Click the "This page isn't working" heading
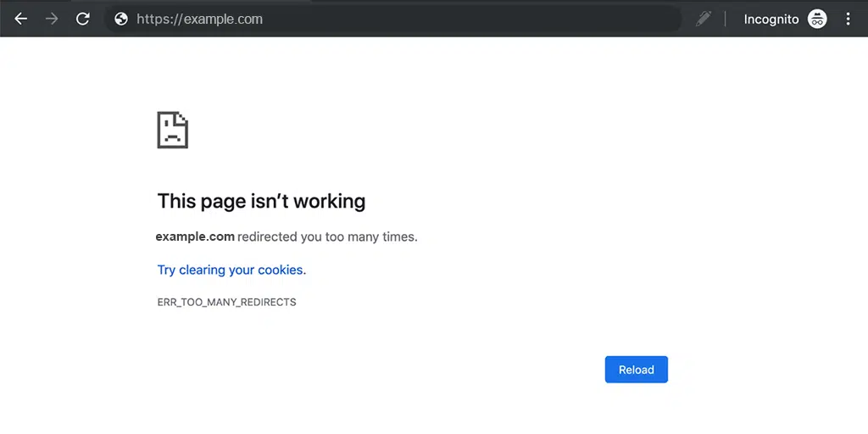 (261, 201)
